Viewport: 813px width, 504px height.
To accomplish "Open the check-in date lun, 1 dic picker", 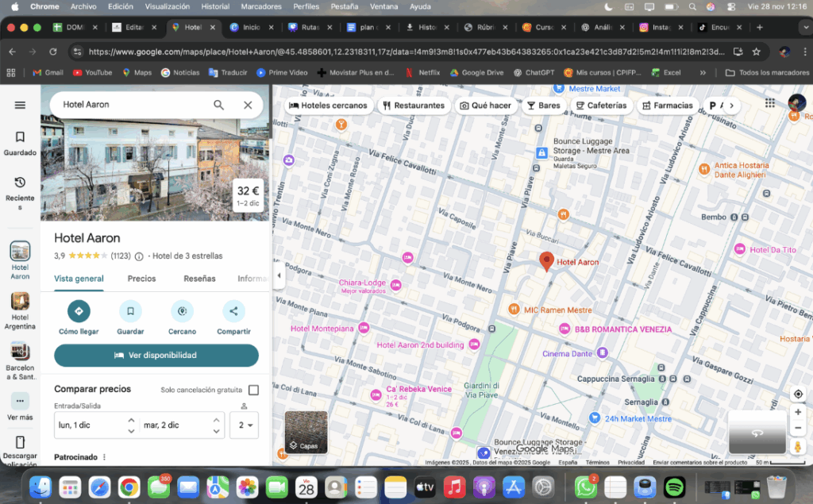I will 87,425.
